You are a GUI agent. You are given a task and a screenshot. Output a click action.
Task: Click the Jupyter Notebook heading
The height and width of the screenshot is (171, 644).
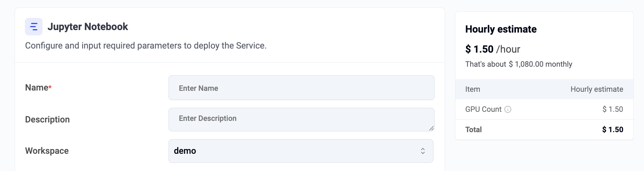pyautogui.click(x=88, y=27)
